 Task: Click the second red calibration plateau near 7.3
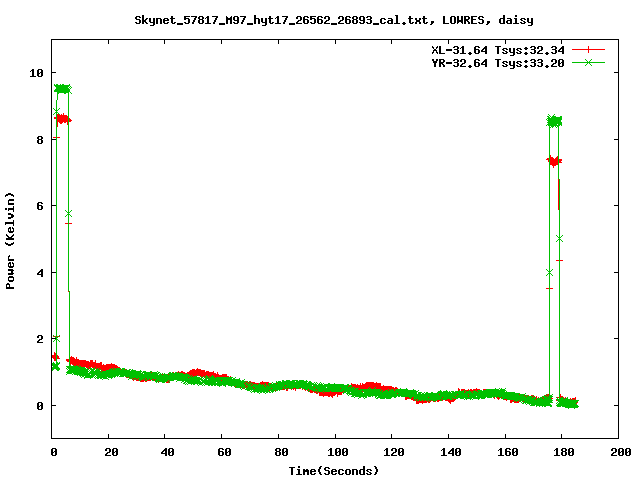pos(554,161)
